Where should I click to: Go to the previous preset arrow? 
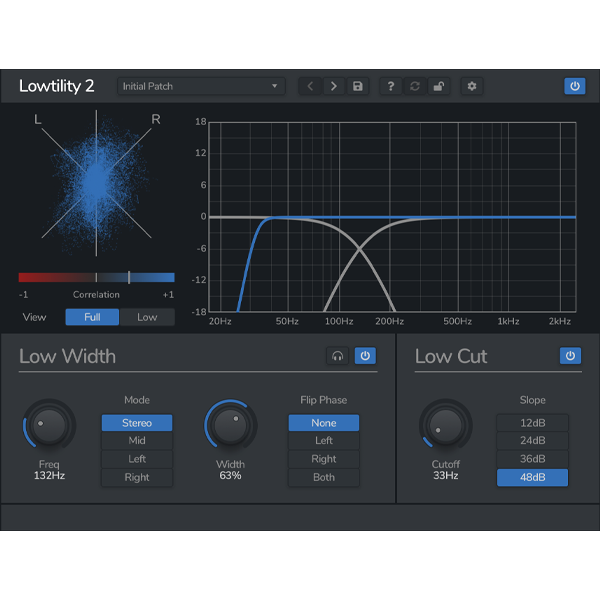(310, 86)
